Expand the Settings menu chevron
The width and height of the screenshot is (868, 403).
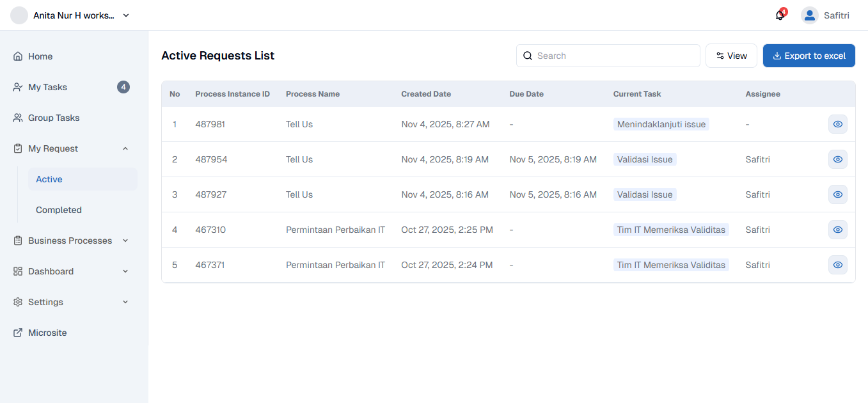(x=125, y=302)
